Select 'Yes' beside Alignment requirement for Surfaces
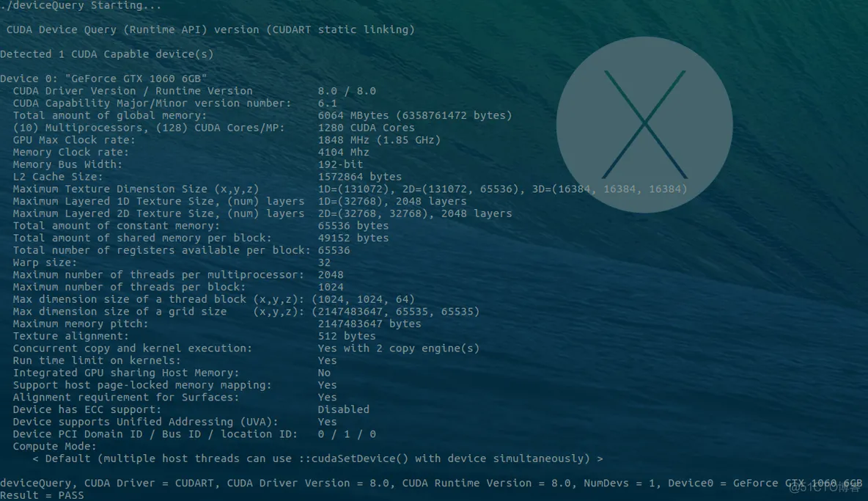 pos(327,397)
